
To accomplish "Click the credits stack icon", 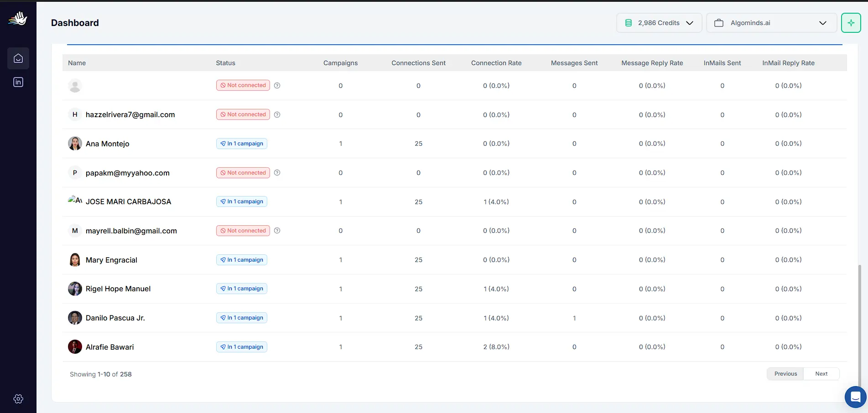I will (629, 23).
